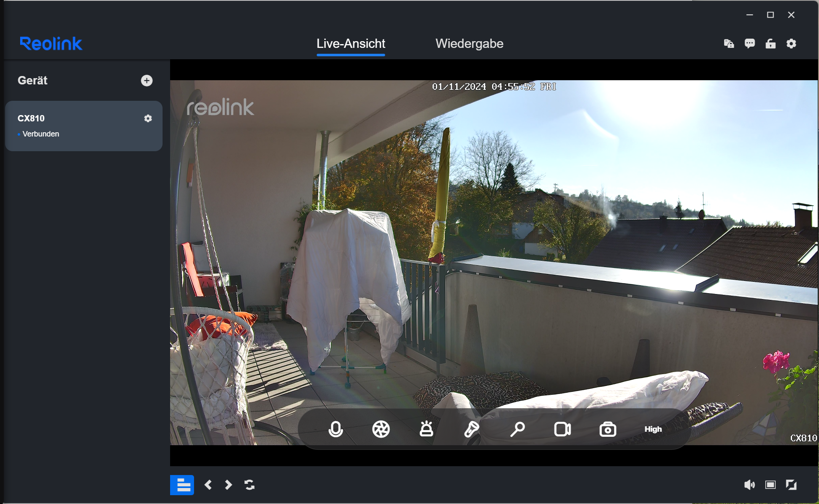Go to previous camera page arrow
This screenshot has height=504, width=819.
208,485
